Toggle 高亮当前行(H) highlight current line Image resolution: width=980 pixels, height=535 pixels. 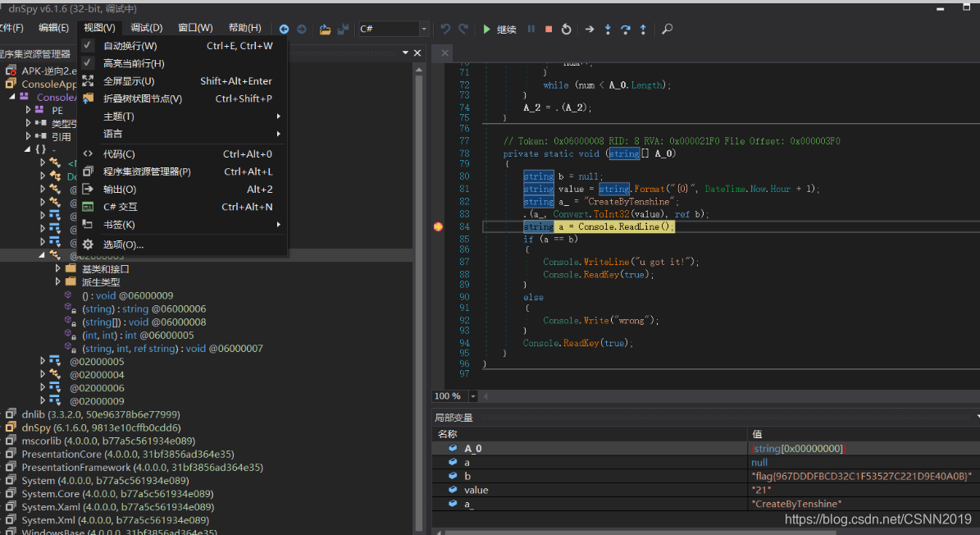click(182, 63)
